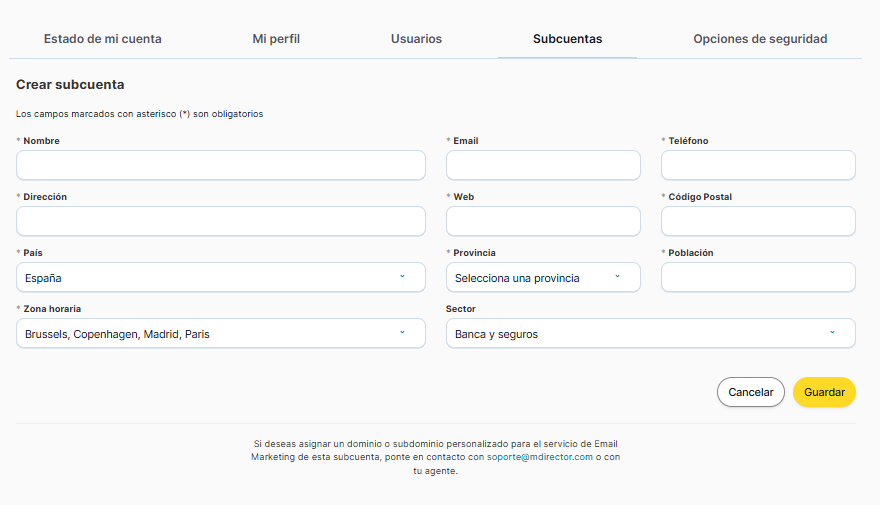Focus the Email text field
Image resolution: width=880 pixels, height=505 pixels.
(543, 165)
